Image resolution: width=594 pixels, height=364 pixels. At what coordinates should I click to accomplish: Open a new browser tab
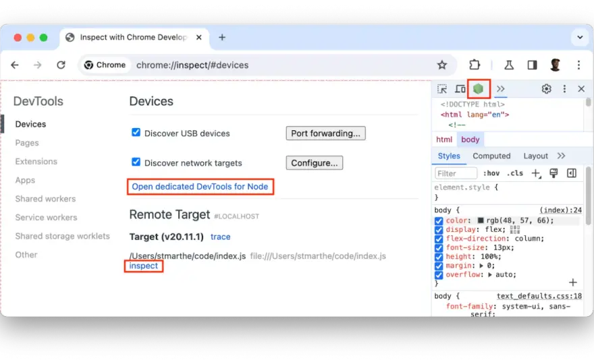pos(222,38)
